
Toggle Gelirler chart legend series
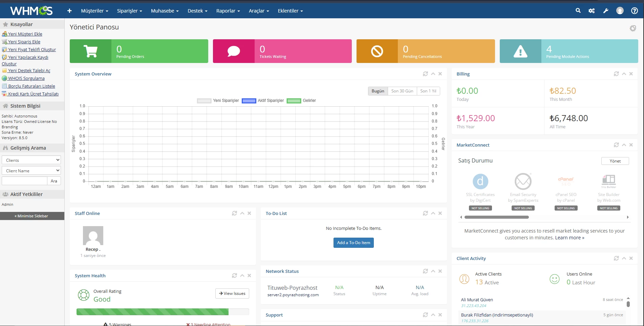pos(301,101)
